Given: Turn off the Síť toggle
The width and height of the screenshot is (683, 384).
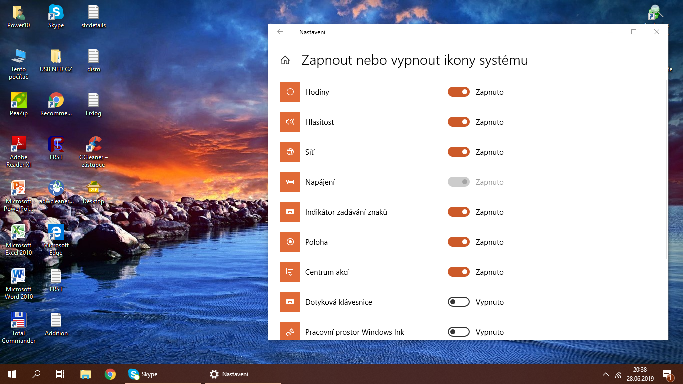Looking at the screenshot, I should [458, 152].
